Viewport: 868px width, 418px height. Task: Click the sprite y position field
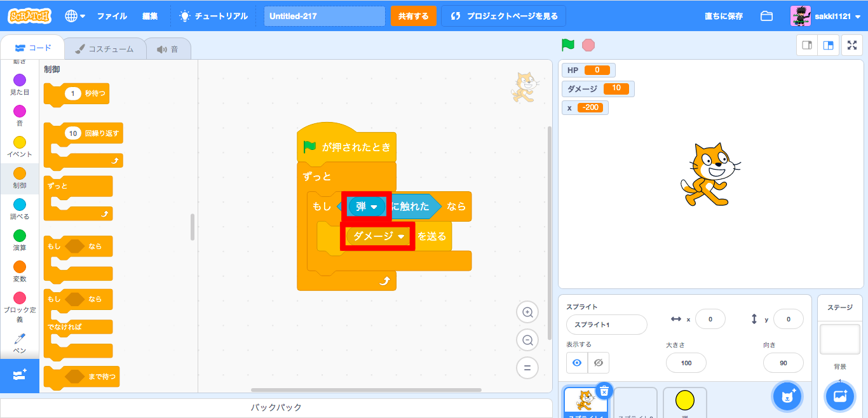pos(789,320)
